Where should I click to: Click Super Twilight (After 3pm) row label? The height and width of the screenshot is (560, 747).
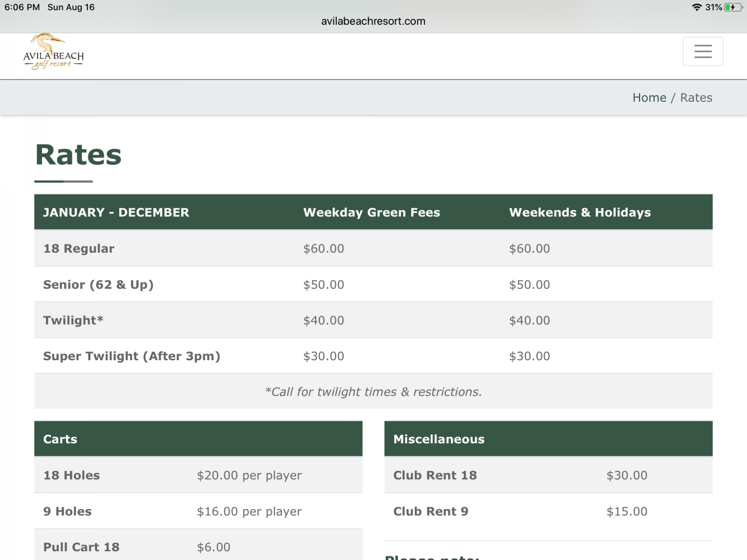(131, 356)
